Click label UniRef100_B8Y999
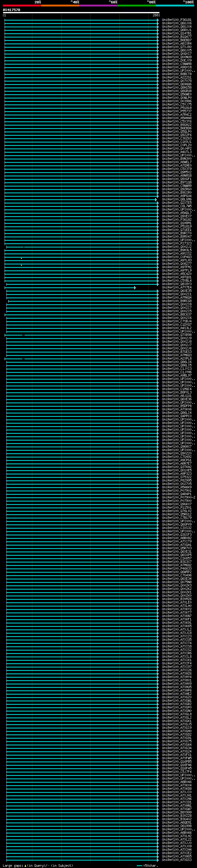The height and width of the screenshot is (868, 197). [177, 812]
